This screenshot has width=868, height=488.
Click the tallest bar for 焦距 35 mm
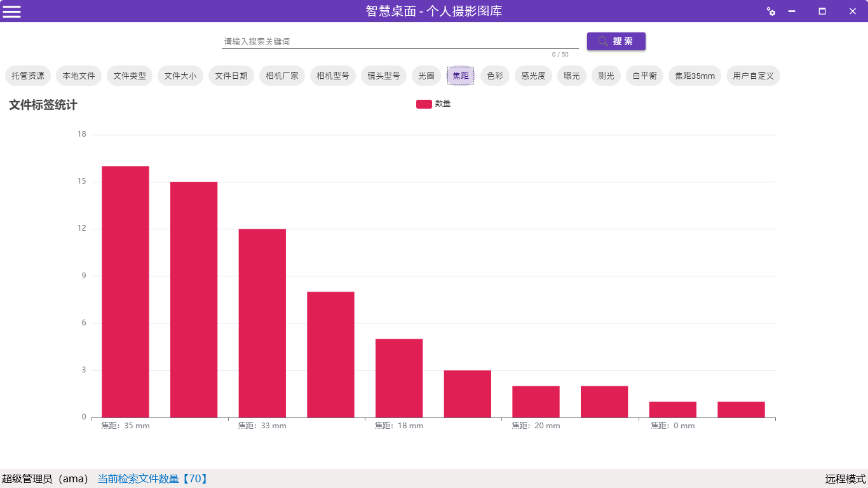(125, 292)
